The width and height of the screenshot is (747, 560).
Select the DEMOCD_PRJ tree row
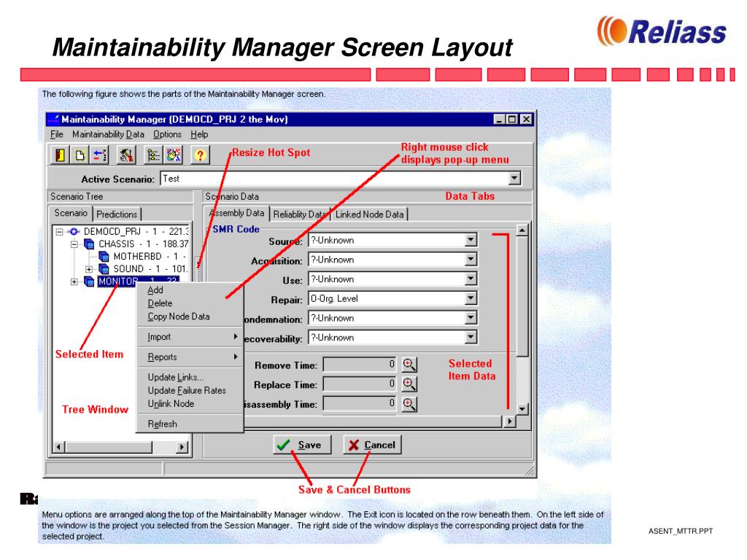click(136, 232)
